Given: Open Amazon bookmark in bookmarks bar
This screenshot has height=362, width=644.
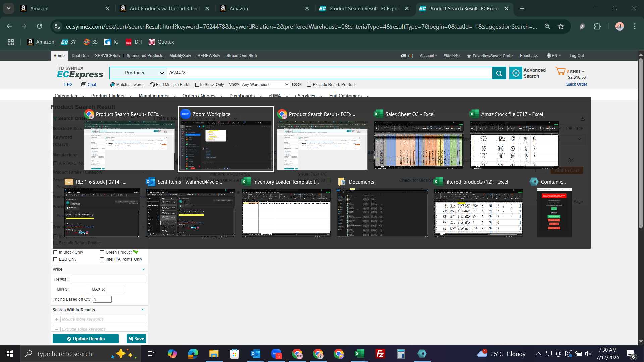Looking at the screenshot, I should coord(41,42).
